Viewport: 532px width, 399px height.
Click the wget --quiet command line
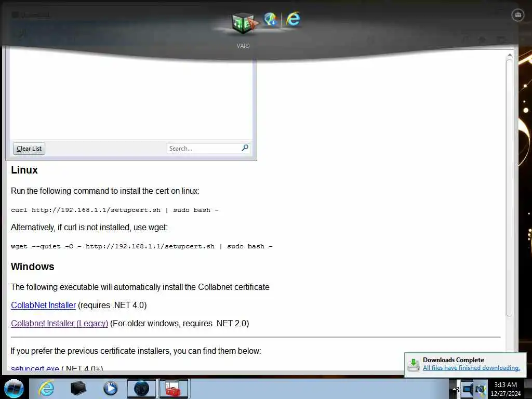(141, 246)
